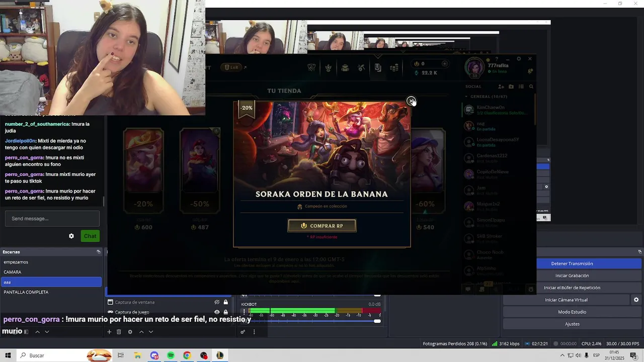Image resolution: width=644 pixels, height=362 pixels.
Task: Select friend KimChaew0n
Action: [498, 110]
